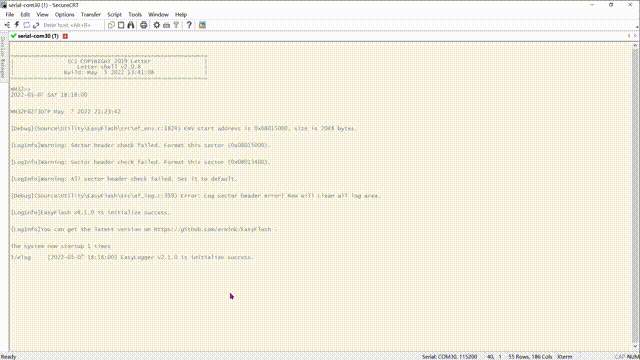Click the 'CAP' status bar indicator
This screenshot has height=360, width=640.
620,357
